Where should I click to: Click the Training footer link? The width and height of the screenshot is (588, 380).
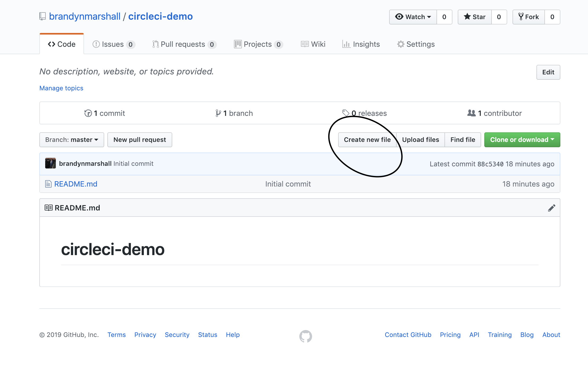pos(500,335)
